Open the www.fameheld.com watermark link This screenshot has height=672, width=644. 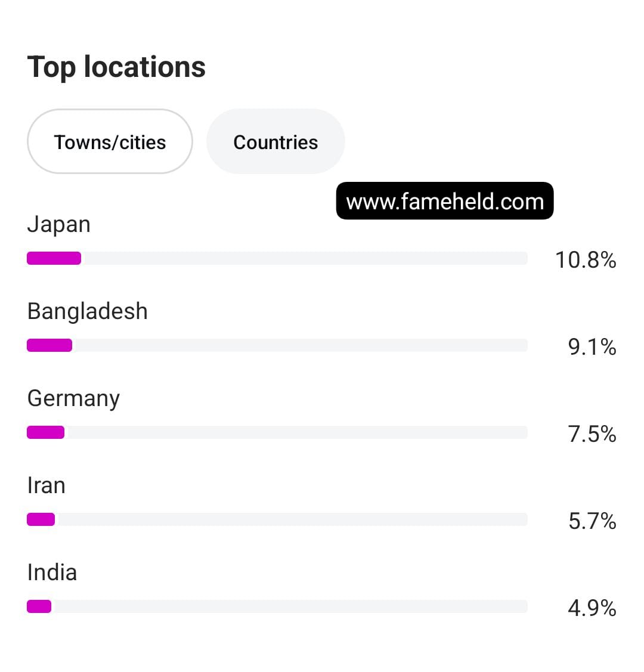click(x=445, y=201)
